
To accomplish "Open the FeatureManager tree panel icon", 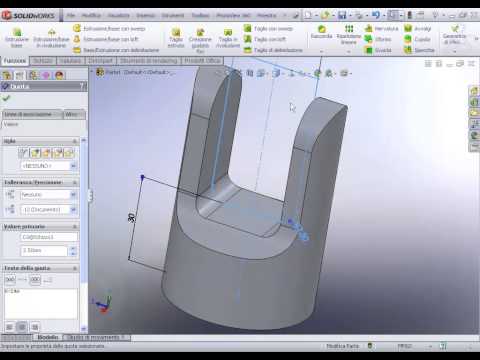I will click(7, 75).
